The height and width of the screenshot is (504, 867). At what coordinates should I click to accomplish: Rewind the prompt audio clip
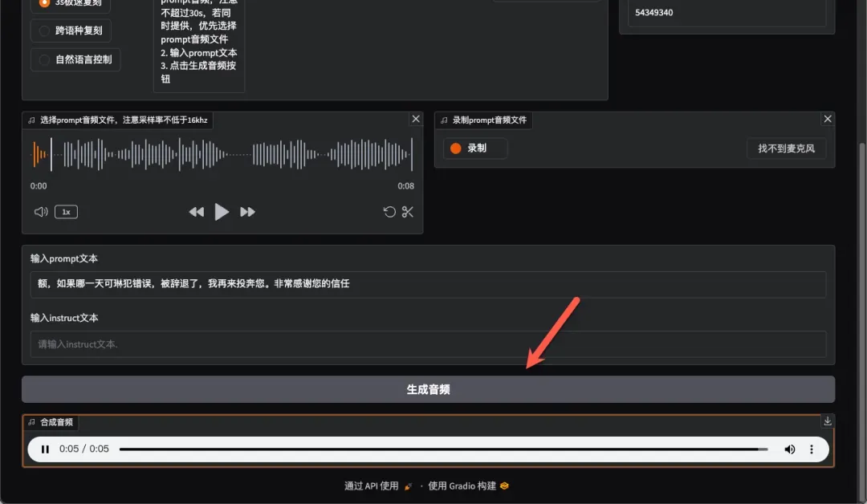[x=196, y=212]
